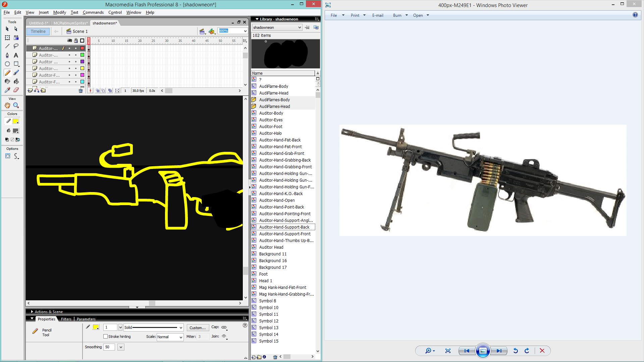Select the Zoom tool in toolbar
Viewport: 644px width, 362px height.
(16, 105)
